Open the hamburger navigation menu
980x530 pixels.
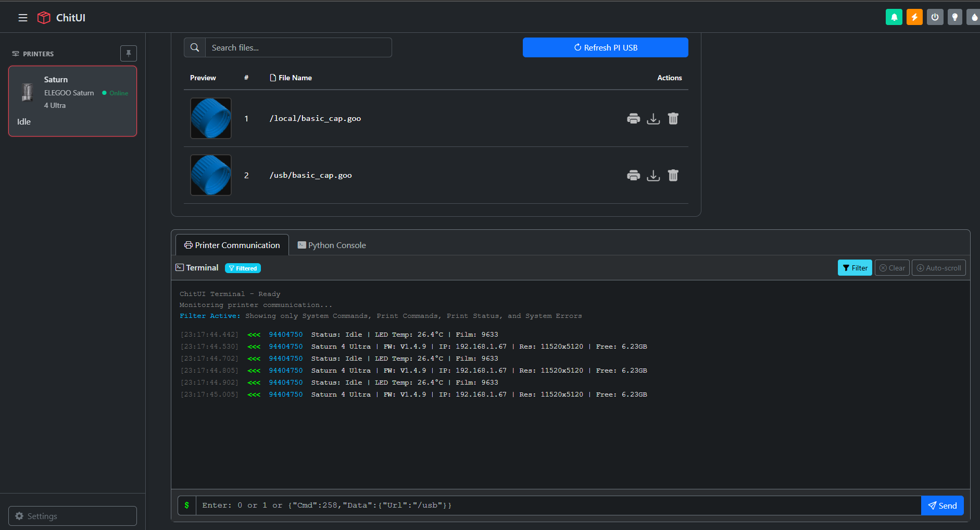pyautogui.click(x=23, y=17)
